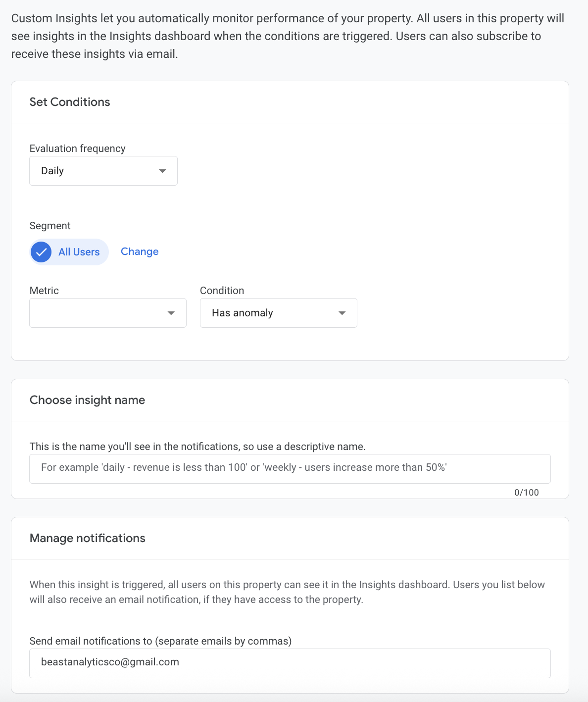588x702 pixels.
Task: Click the Set Conditions section heading
Action: [x=70, y=102]
